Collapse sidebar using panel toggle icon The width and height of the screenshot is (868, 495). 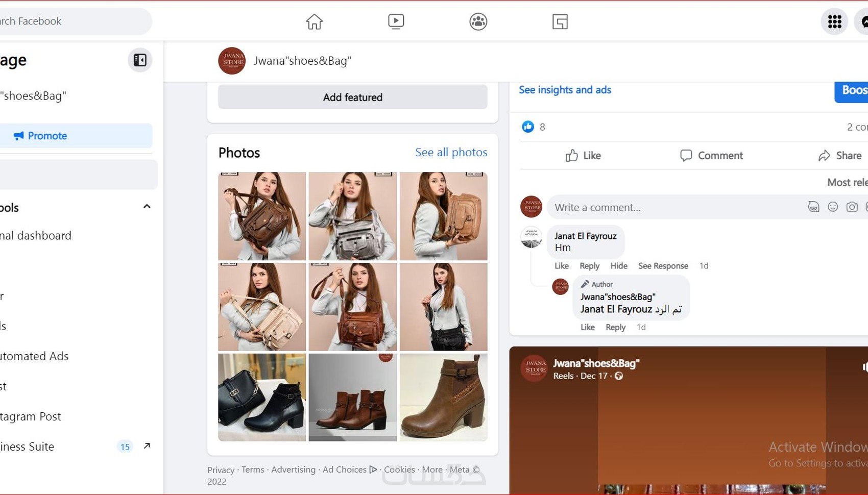(140, 60)
